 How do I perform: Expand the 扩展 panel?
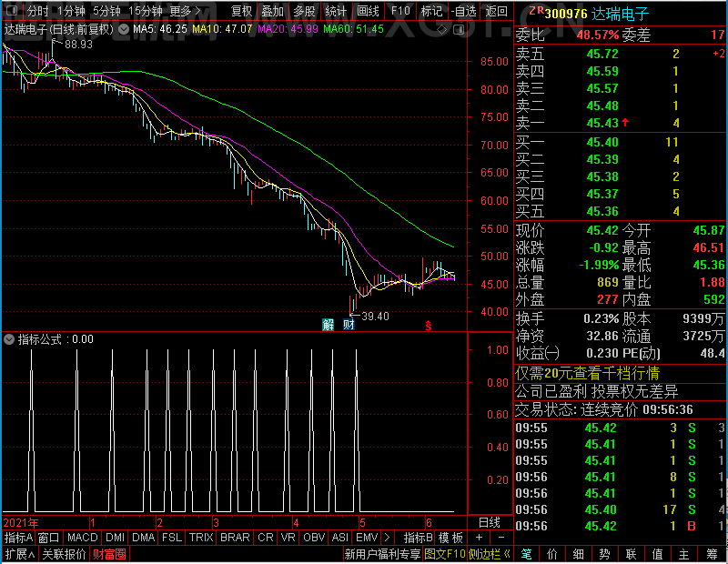(x=20, y=554)
